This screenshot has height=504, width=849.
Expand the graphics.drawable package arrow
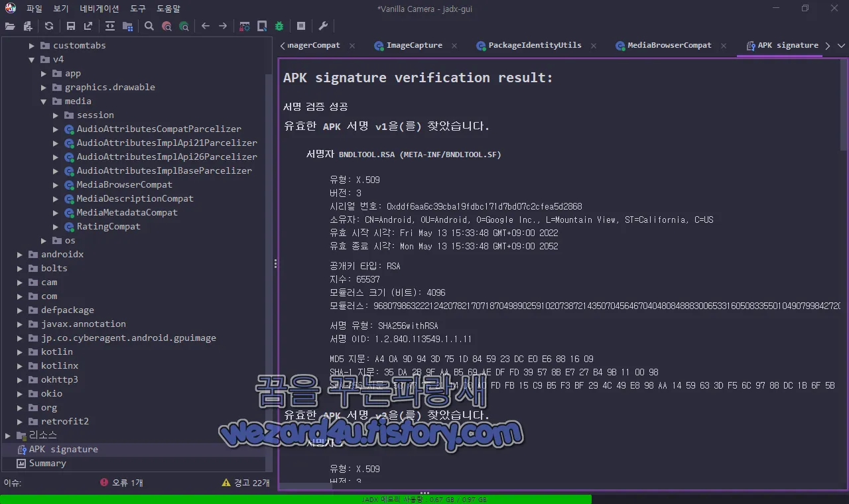(44, 88)
